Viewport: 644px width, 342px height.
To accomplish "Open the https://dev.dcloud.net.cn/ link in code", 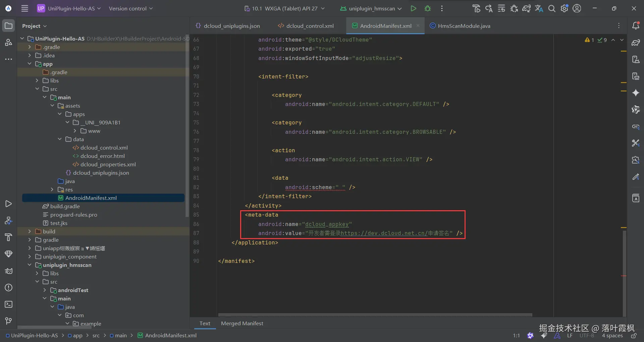I will pyautogui.click(x=384, y=233).
